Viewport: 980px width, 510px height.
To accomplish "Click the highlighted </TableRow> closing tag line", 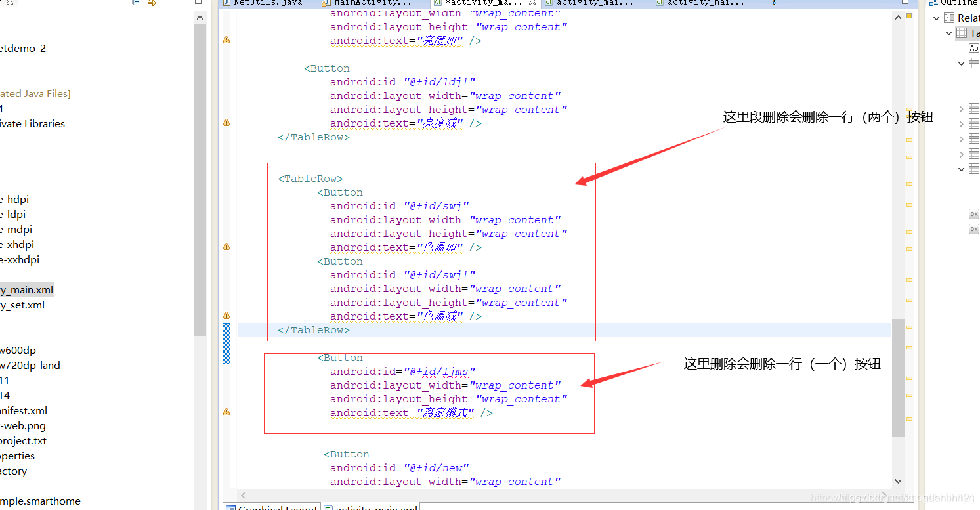I will click(565, 330).
